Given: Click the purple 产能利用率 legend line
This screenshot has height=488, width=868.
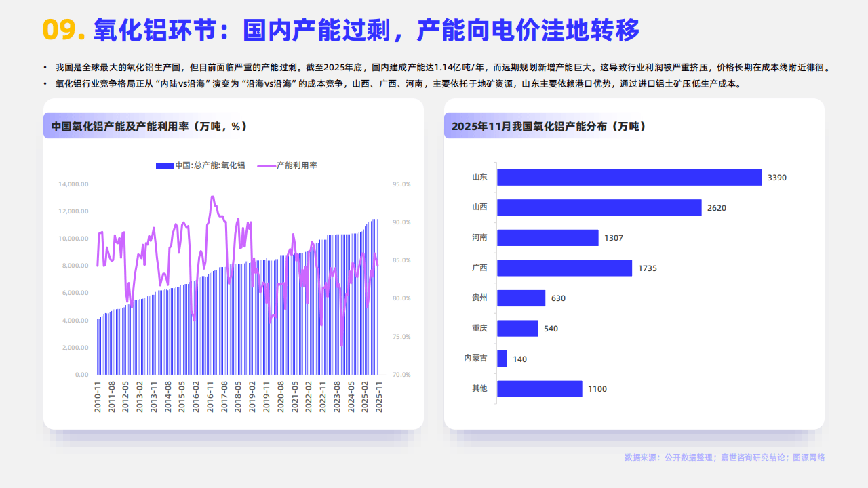Looking at the screenshot, I should (266, 165).
